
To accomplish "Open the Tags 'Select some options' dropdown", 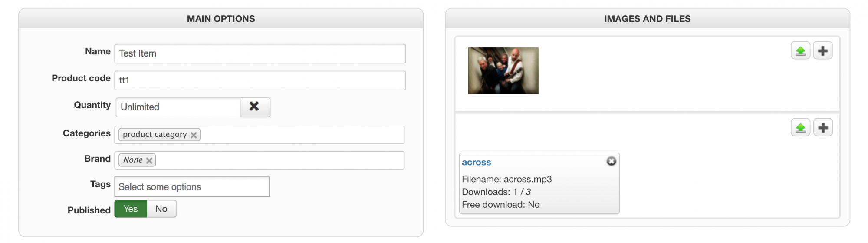I will coord(192,187).
